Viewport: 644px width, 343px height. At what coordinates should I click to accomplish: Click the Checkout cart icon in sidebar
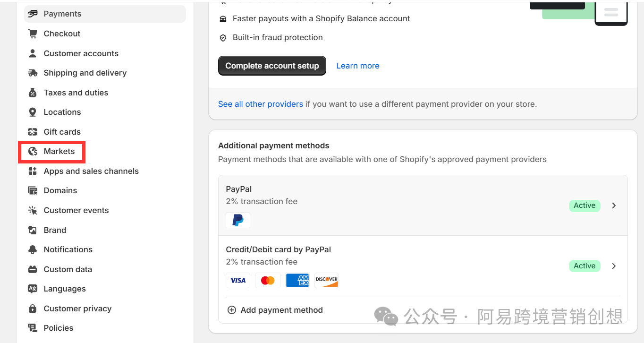pyautogui.click(x=33, y=34)
